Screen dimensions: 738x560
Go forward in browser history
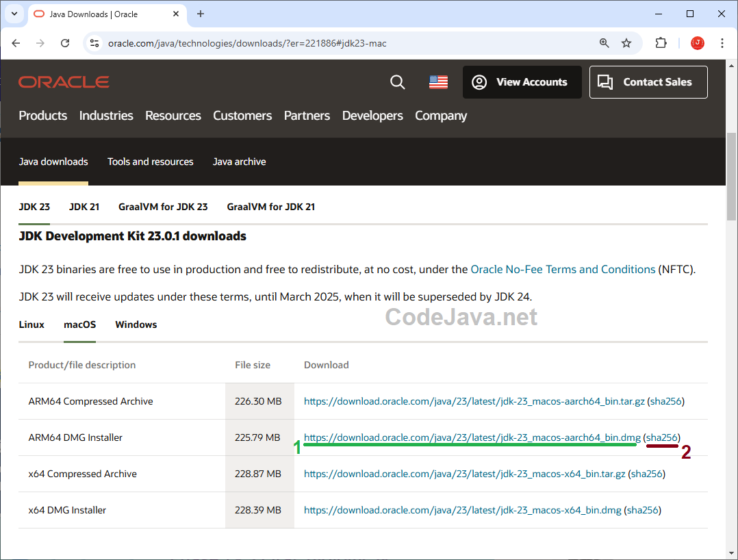click(40, 43)
